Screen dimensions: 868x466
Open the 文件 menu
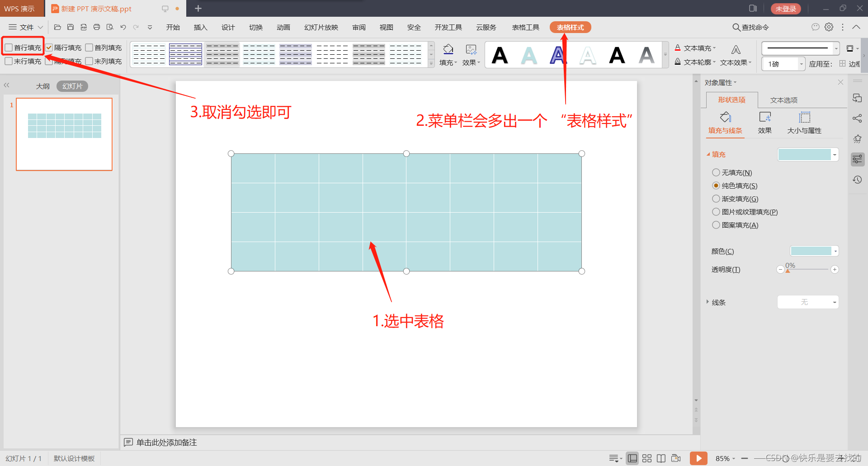(x=26, y=27)
